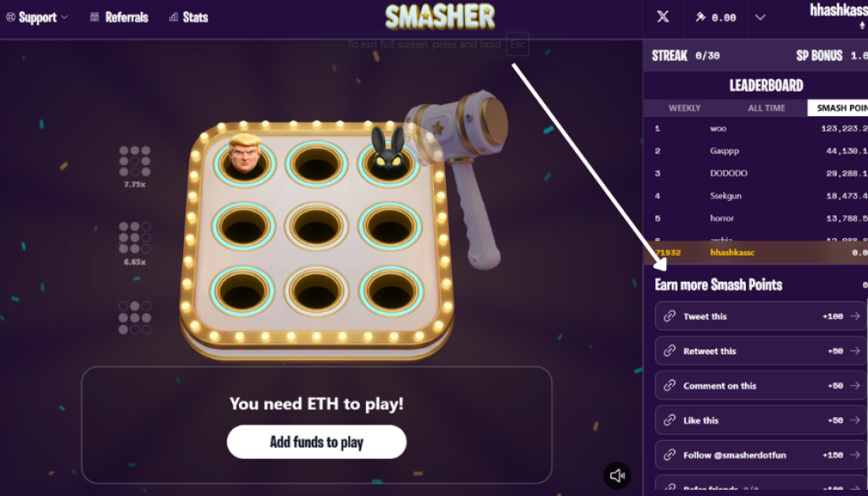The width and height of the screenshot is (868, 496).
Task: Open the Referrals page
Action: pyautogui.click(x=119, y=17)
